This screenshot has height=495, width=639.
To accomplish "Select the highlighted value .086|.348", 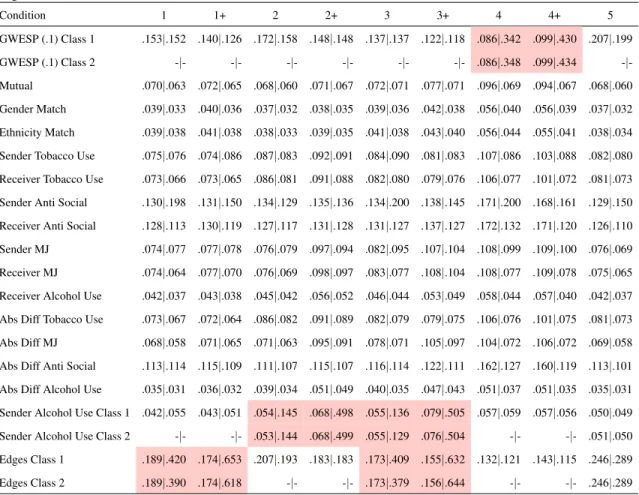I will pos(498,62).
